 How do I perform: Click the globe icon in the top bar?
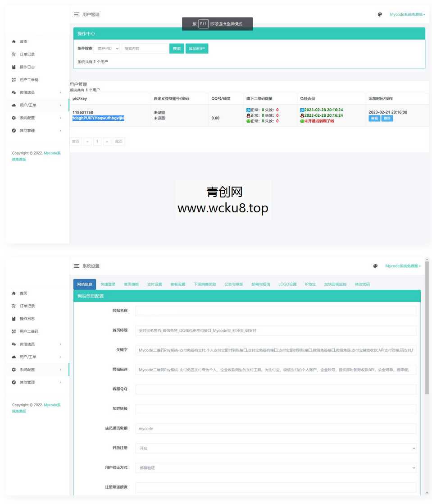click(380, 14)
